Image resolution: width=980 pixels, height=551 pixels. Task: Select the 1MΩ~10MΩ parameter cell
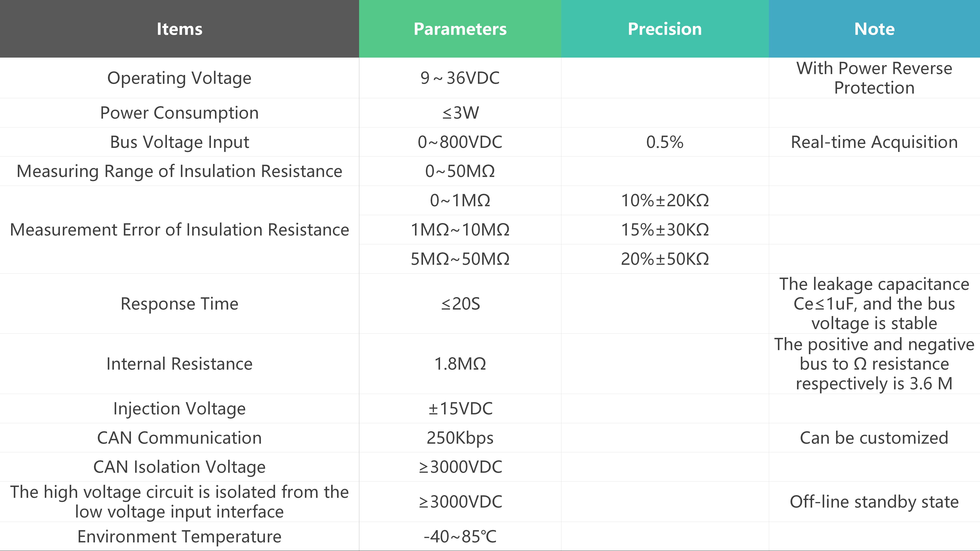pos(460,230)
